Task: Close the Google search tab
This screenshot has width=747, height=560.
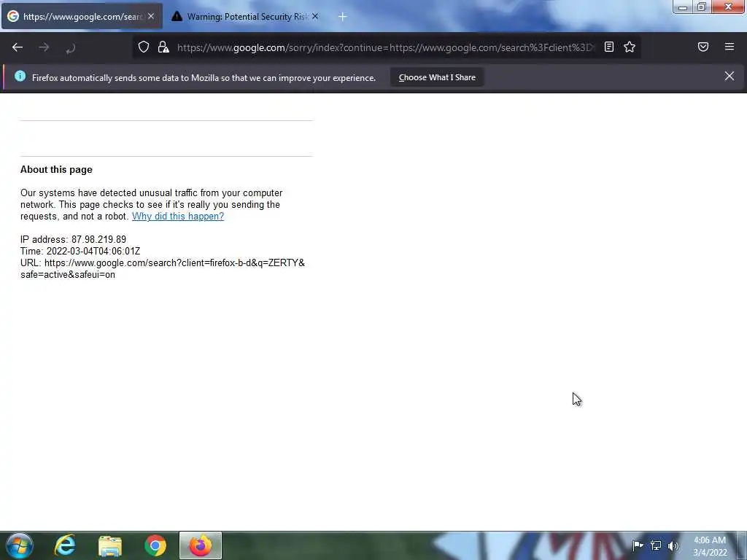Action: [x=151, y=16]
